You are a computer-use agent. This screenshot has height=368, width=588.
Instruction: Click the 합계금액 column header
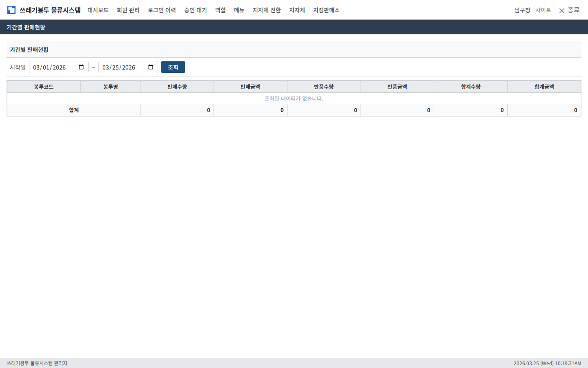click(x=544, y=87)
